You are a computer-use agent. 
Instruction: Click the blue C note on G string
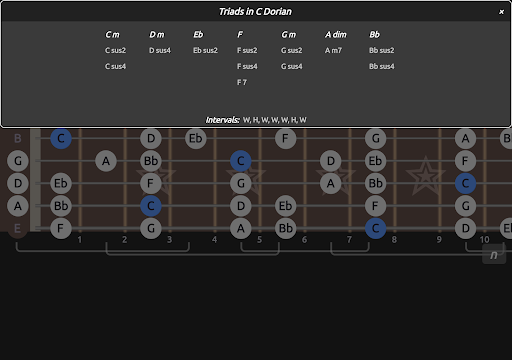coord(241,161)
